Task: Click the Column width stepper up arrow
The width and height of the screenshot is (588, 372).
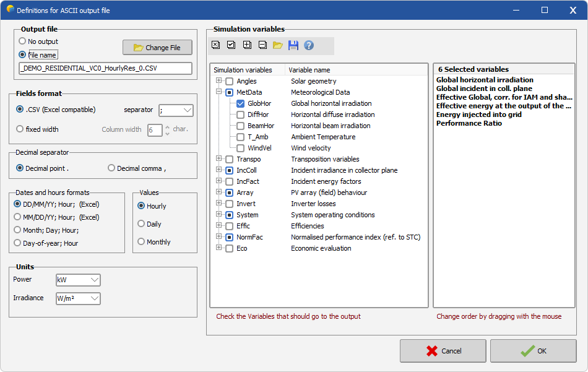Action: click(x=167, y=127)
